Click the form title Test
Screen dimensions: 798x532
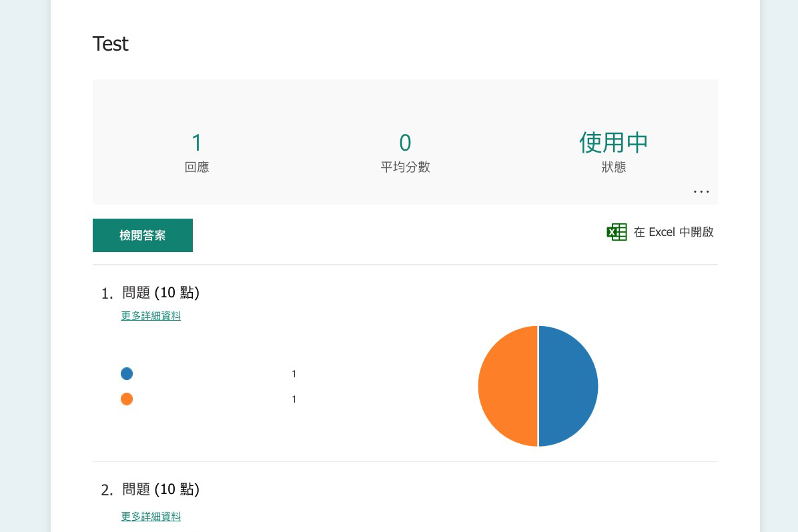pos(110,44)
